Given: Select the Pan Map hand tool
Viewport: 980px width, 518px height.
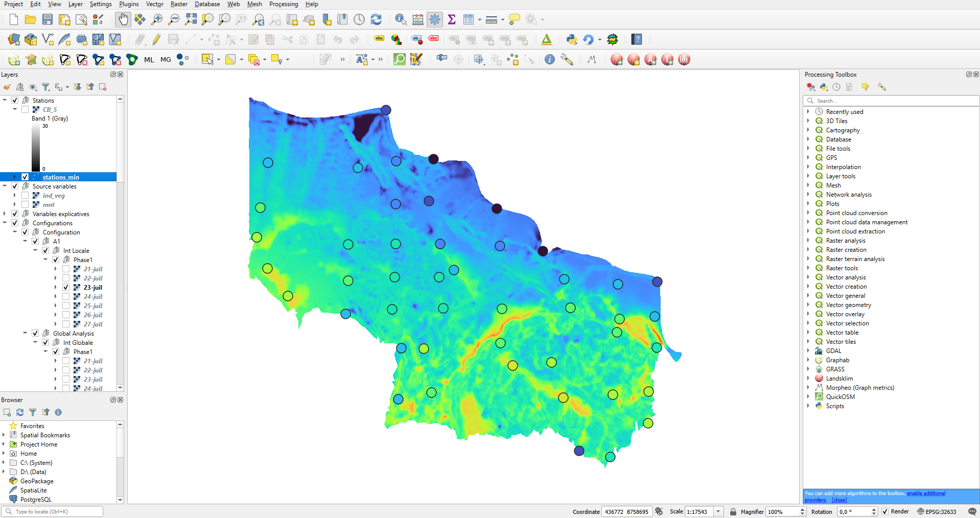Looking at the screenshot, I should [123, 20].
